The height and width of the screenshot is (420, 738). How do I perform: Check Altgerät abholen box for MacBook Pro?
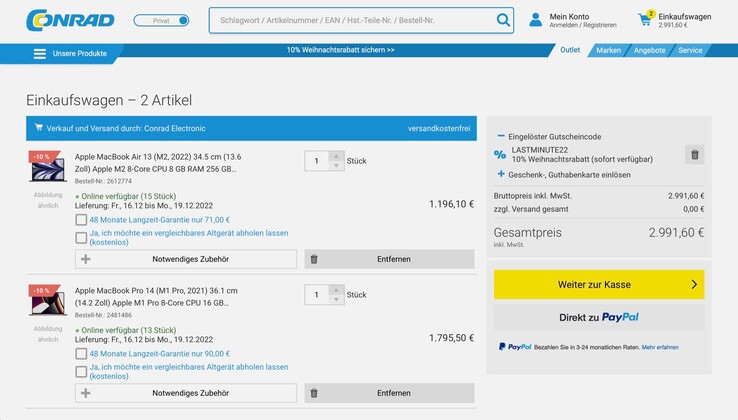point(81,372)
